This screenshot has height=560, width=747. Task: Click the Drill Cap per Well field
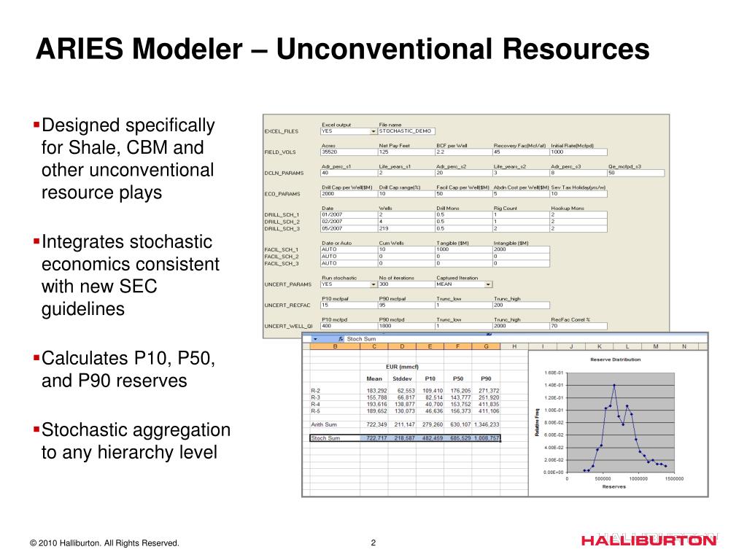point(349,194)
